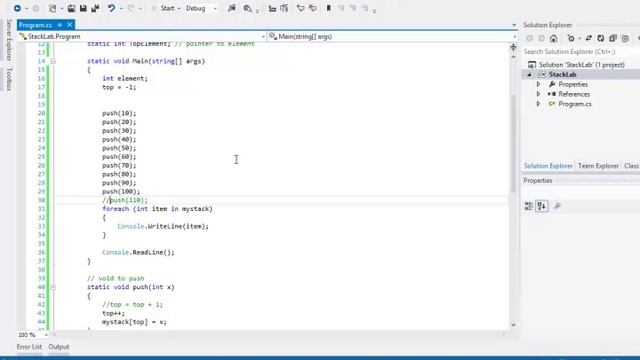Click the Categorized view icon in Properties
Screen dimensions: 640x360
(529, 206)
